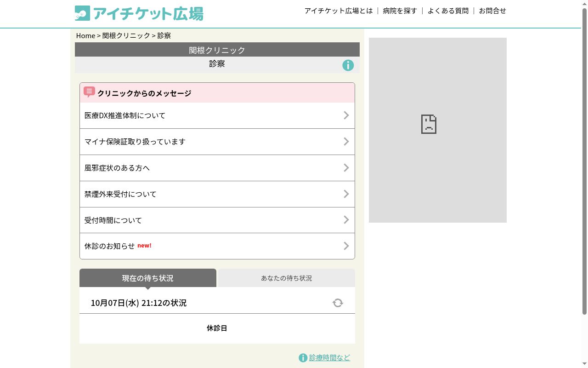The height and width of the screenshot is (368, 588).
Task: Click the 休診日 status text
Action: pyautogui.click(x=217, y=328)
